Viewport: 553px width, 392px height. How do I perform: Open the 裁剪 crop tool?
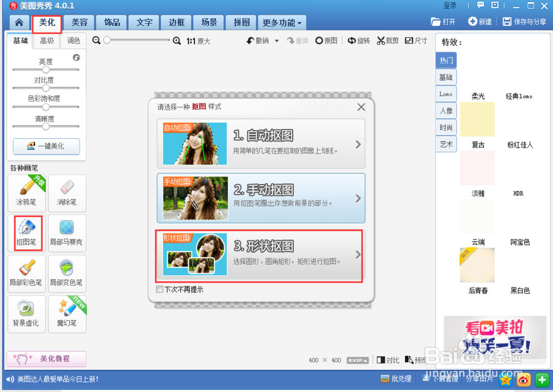coord(388,40)
